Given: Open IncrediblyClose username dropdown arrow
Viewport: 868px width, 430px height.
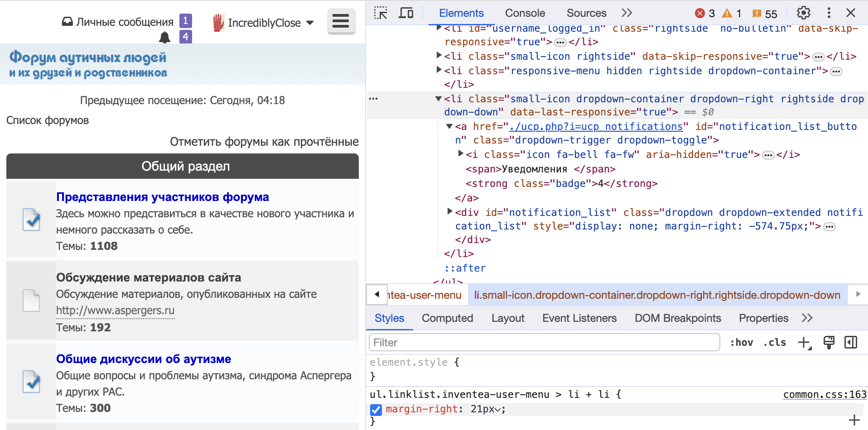Looking at the screenshot, I should pos(310,23).
